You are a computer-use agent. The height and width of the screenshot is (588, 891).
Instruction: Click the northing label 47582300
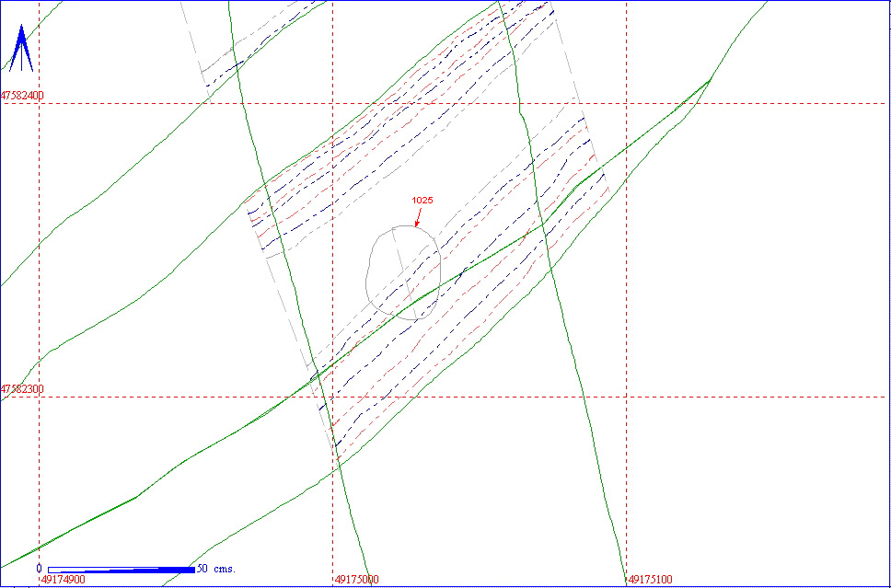pyautogui.click(x=23, y=390)
